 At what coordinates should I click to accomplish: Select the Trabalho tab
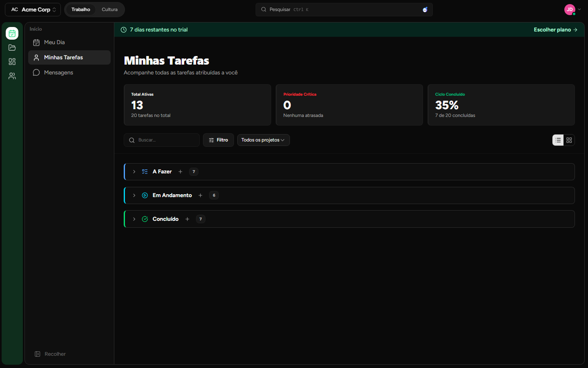tap(81, 9)
